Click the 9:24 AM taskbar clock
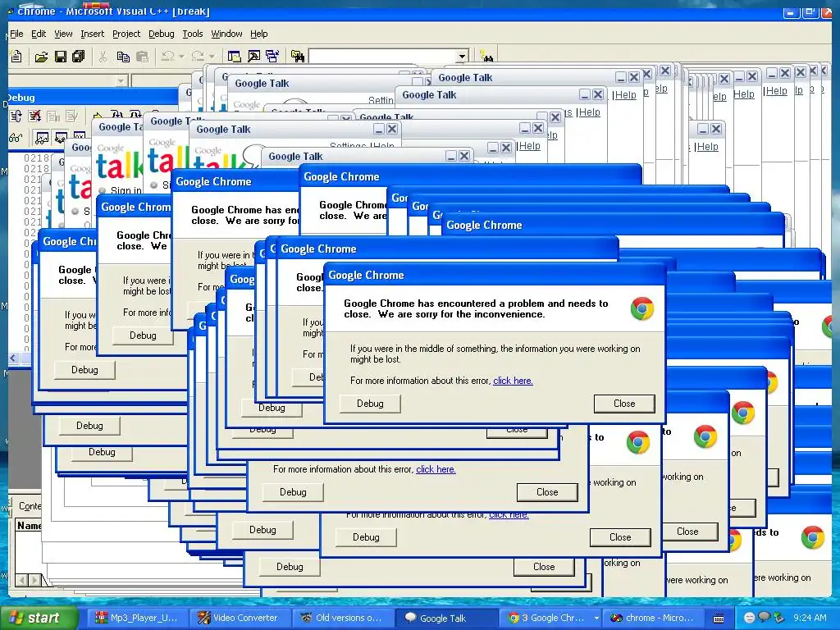The height and width of the screenshot is (630, 840). coord(810,618)
